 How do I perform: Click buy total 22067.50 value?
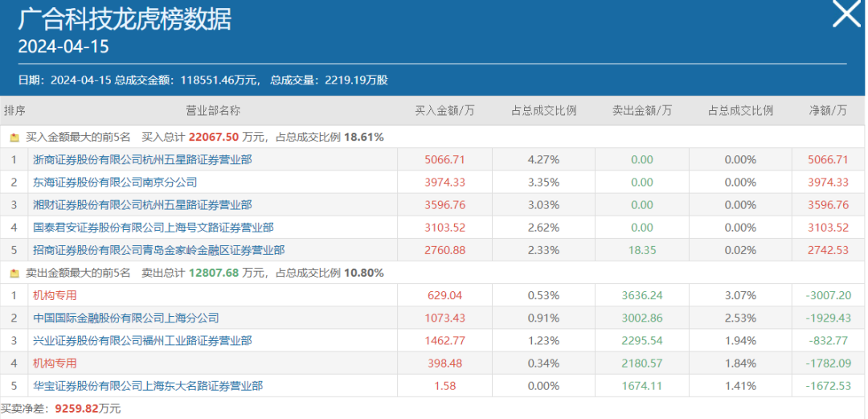point(214,137)
